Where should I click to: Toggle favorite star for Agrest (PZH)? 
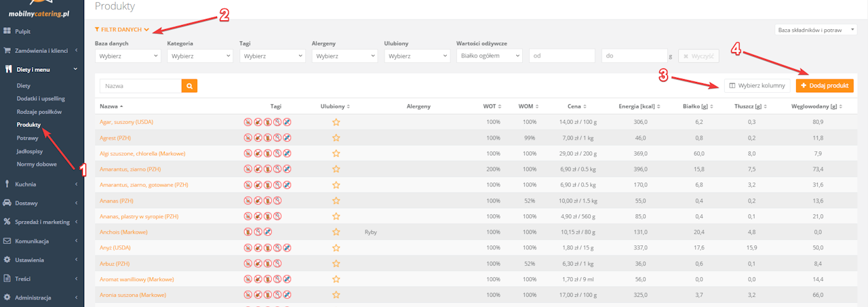pos(336,138)
